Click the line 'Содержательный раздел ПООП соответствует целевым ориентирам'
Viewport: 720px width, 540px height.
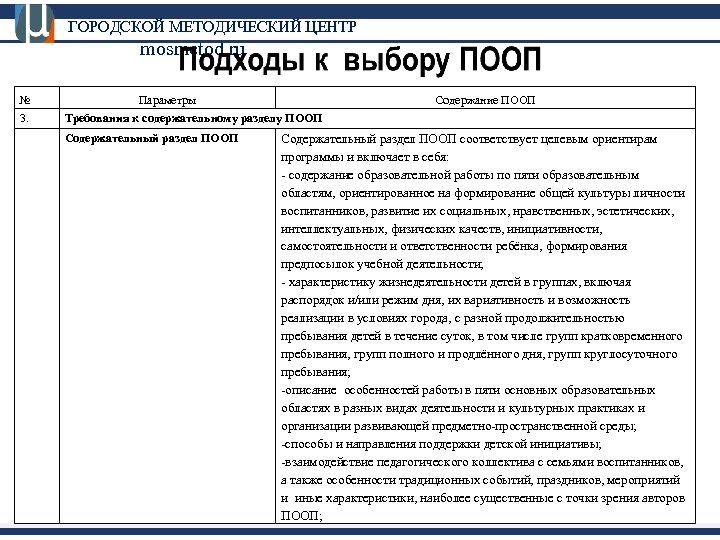(469, 139)
